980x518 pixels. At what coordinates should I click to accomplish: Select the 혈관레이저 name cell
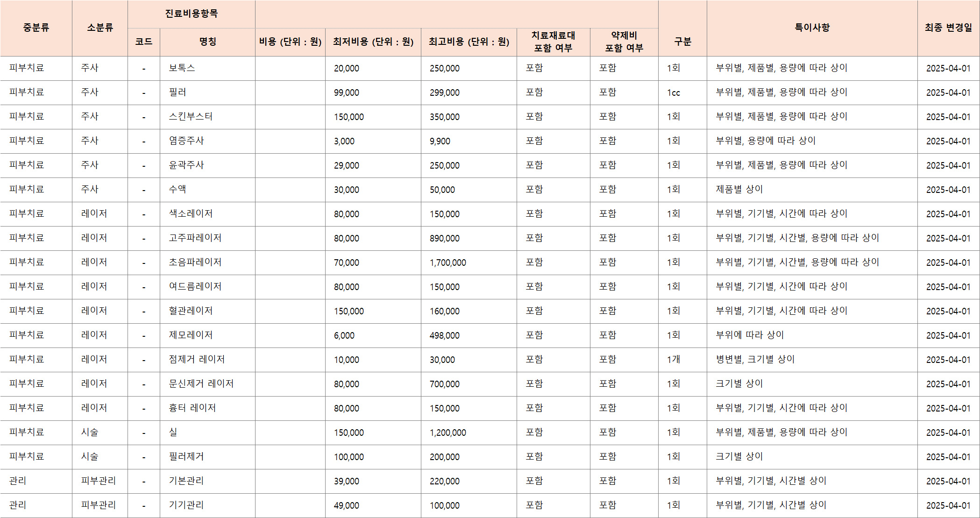pyautogui.click(x=207, y=311)
